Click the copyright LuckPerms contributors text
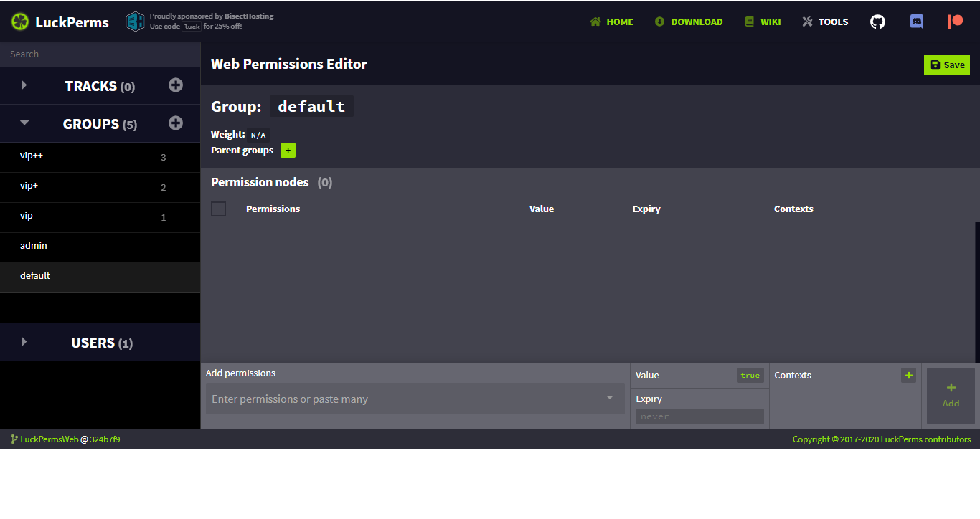 882,439
